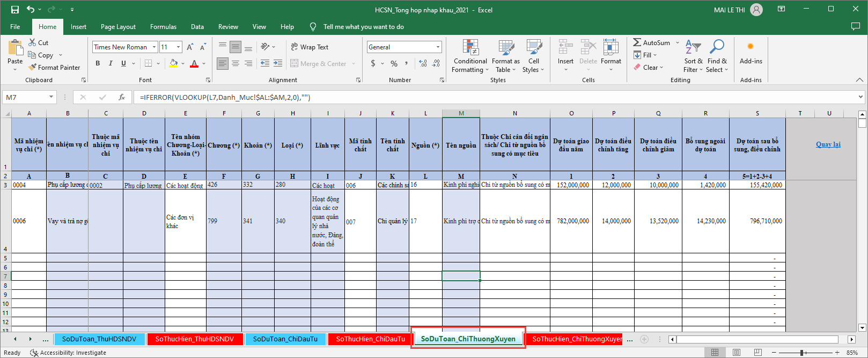Viewport: 868px width, 358px height.
Task: Click the Insert Function fx icon
Action: [122, 97]
